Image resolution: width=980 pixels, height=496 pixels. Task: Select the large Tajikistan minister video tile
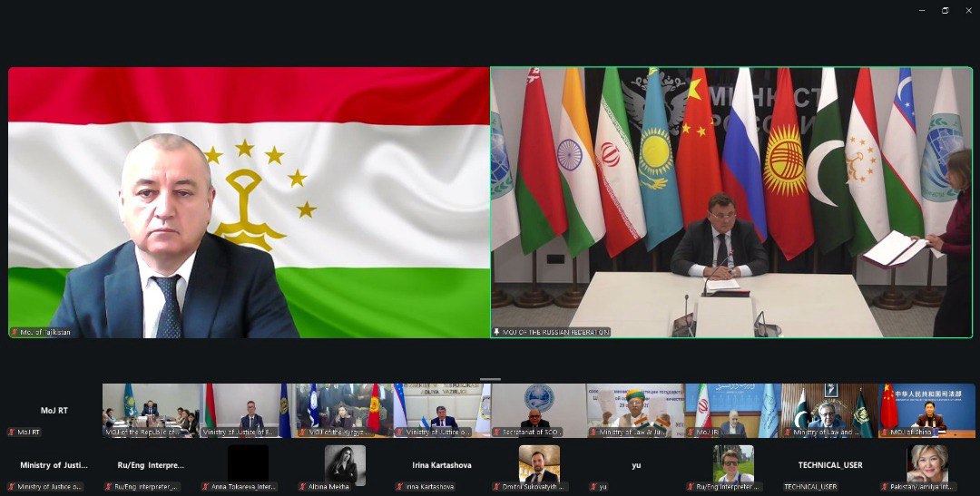tap(249, 202)
